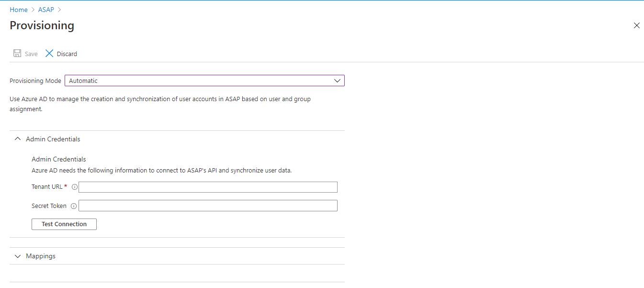Navigate to ASAP in the breadcrumb
Viewport: 644px width, 288px height.
pos(46,10)
